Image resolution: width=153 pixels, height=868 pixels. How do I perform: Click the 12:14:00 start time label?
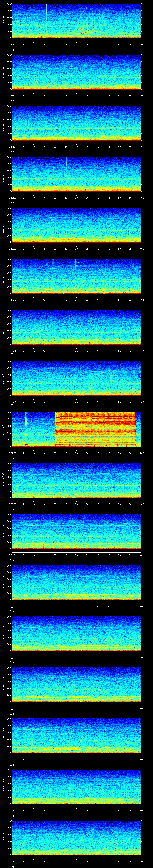pyautogui.click(x=12, y=44)
